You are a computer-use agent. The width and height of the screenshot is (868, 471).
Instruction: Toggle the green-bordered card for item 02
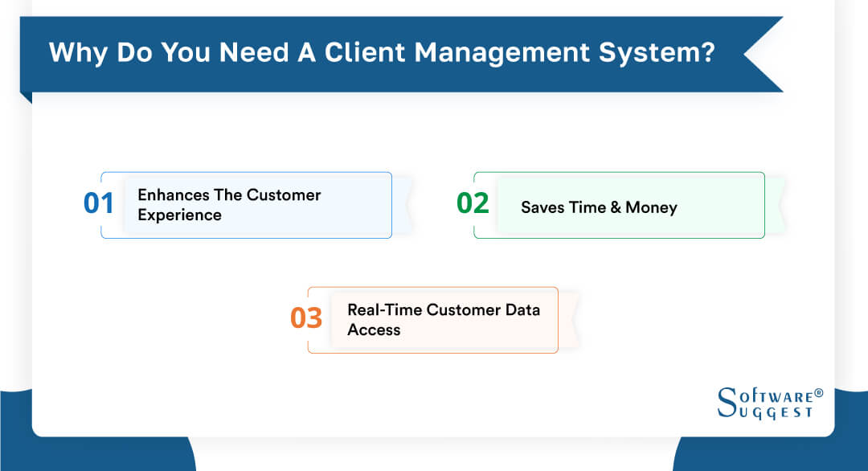[x=619, y=206]
